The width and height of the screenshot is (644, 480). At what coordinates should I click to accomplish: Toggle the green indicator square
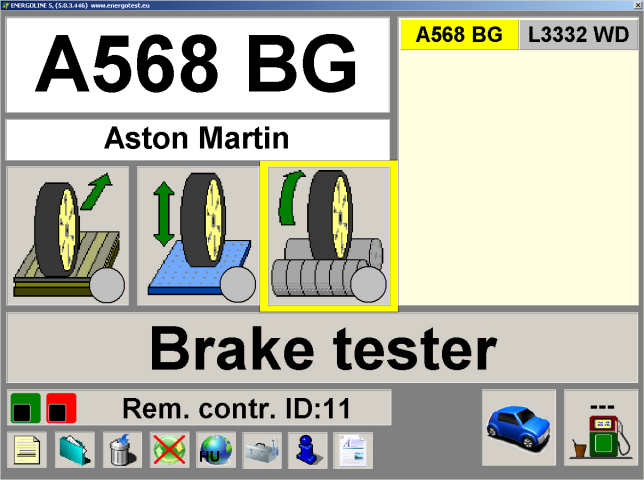coord(25,409)
